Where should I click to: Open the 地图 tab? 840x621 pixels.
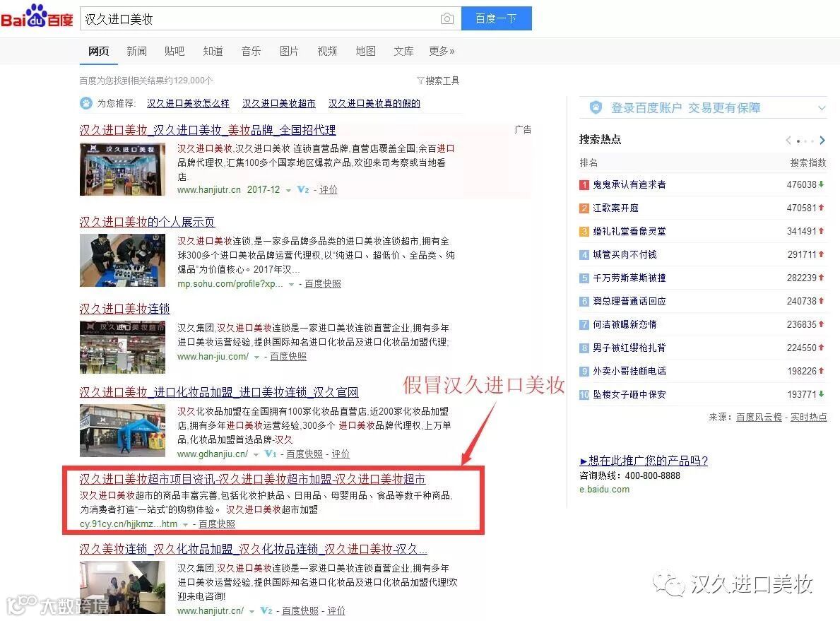365,51
